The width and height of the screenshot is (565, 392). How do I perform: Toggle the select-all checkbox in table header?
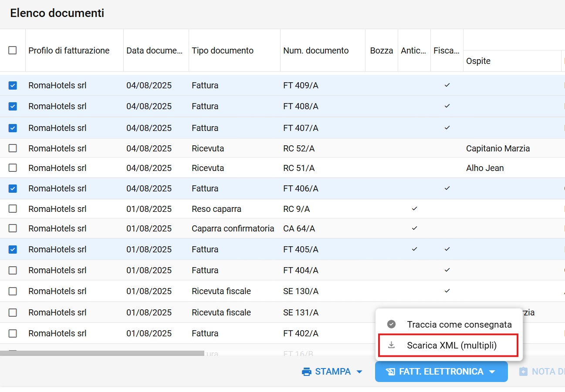[x=13, y=50]
